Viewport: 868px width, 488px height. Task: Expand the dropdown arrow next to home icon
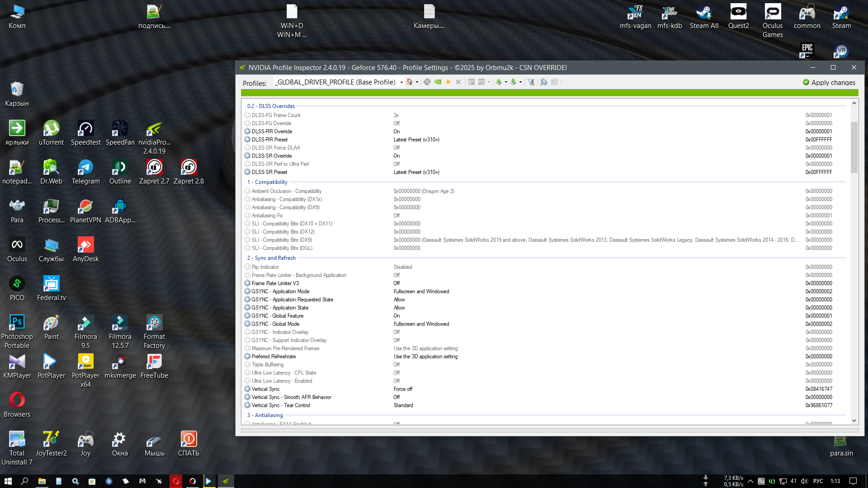tap(417, 82)
